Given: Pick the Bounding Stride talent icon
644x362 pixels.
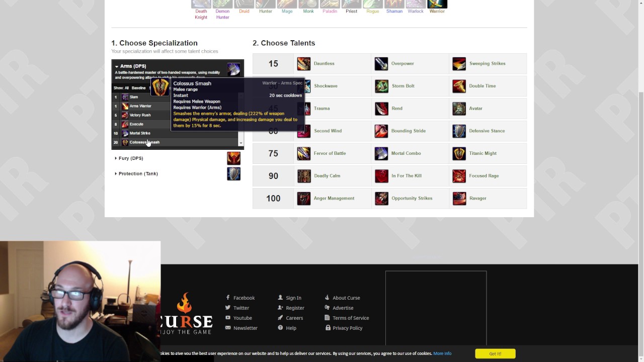Looking at the screenshot, I should 381,131.
